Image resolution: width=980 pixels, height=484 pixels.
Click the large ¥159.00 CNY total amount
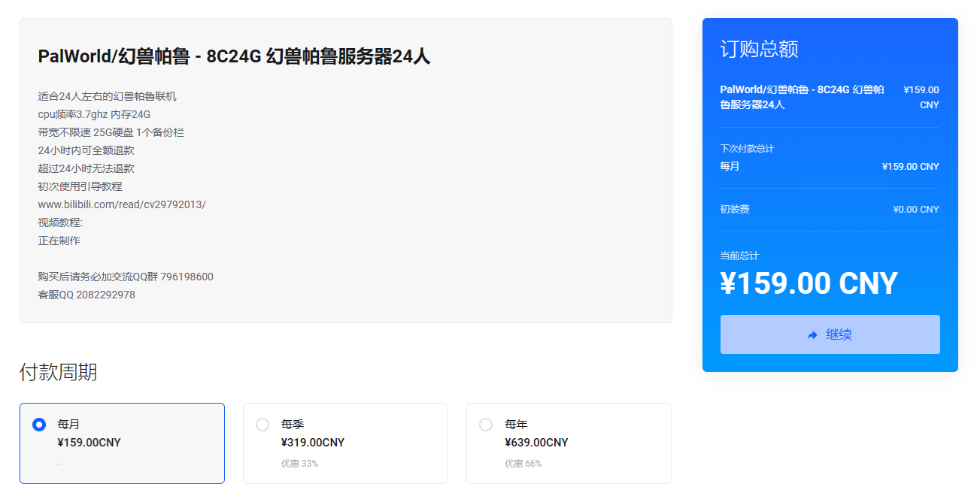809,283
